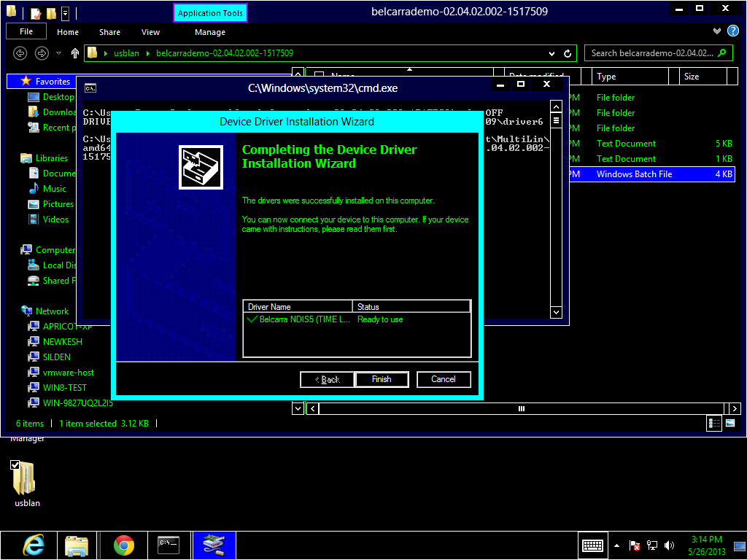This screenshot has width=747, height=560.
Task: Select the Windows Batch File row
Action: click(x=651, y=174)
